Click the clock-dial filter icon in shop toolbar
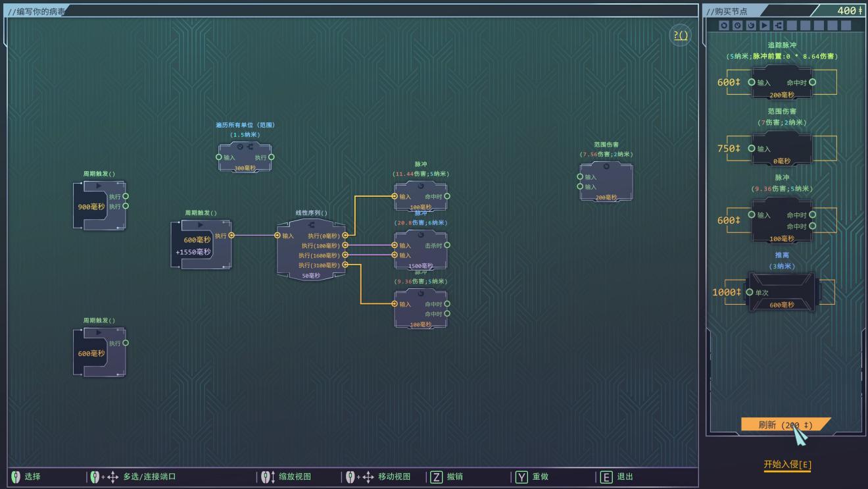The width and height of the screenshot is (868, 489). (737, 25)
